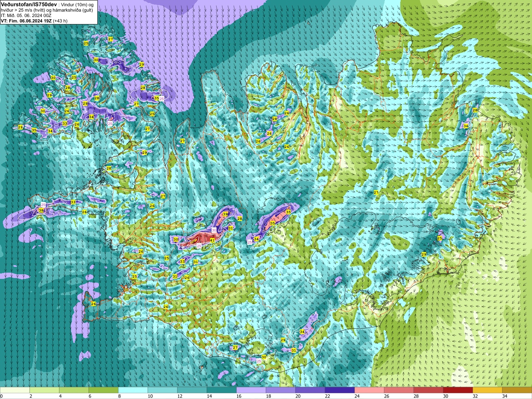The height and width of the screenshot is (399, 532).
Task: Click the Veðurstofan/IS750dev title text
Action: (29, 4)
